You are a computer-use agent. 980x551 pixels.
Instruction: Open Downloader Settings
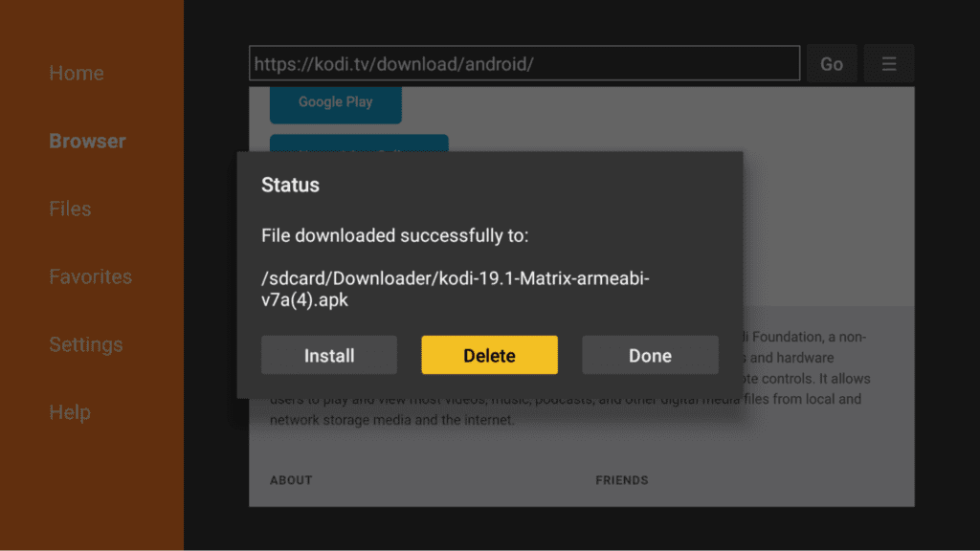click(x=86, y=344)
